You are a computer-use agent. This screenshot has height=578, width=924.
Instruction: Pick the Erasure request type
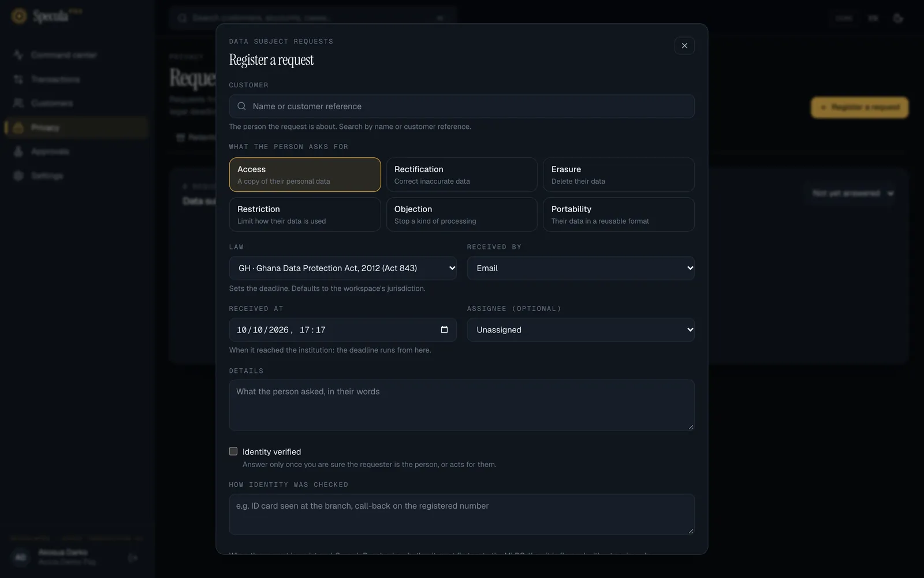point(619,175)
